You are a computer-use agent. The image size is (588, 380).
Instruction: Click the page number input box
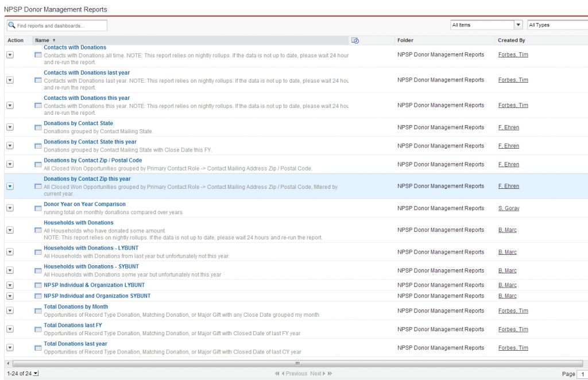tap(582, 374)
